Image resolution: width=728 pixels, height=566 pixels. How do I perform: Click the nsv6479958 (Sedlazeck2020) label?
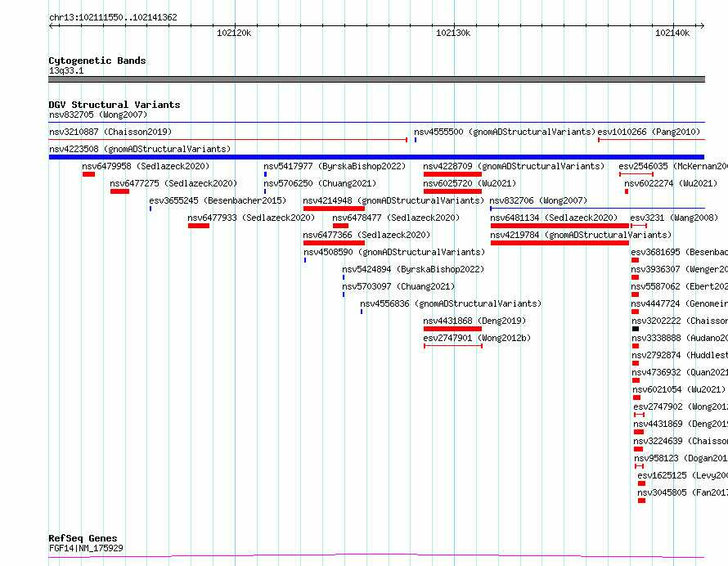click(146, 166)
